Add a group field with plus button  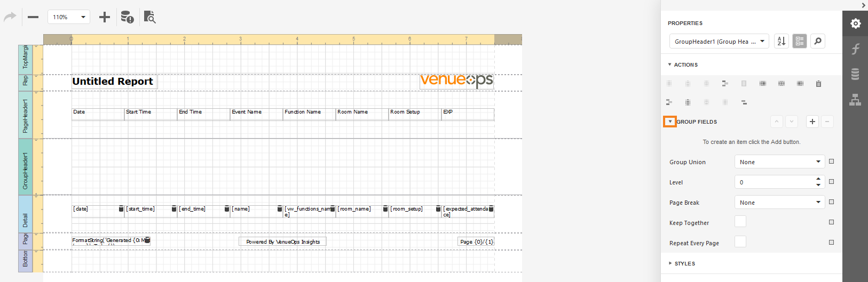tap(812, 122)
